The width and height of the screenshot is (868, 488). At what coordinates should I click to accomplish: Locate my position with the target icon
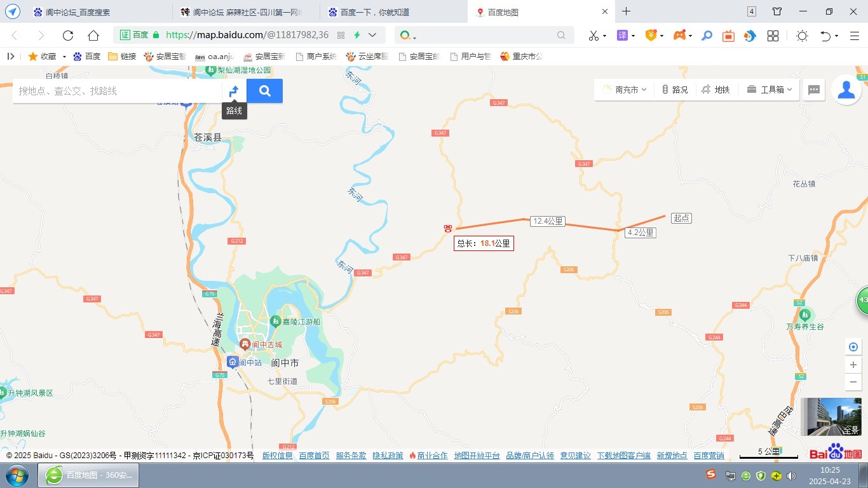point(853,347)
